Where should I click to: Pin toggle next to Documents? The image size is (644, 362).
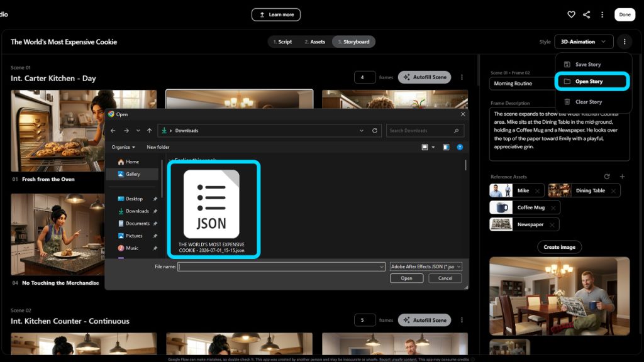coord(155,224)
